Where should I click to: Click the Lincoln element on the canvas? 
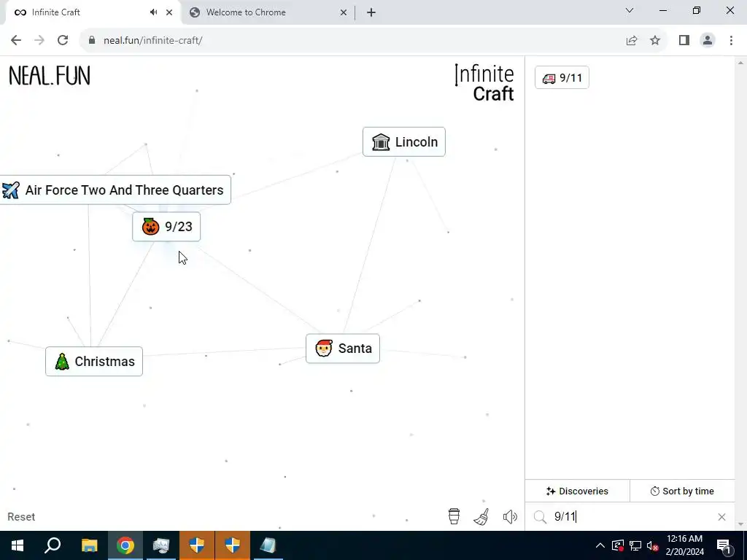click(x=404, y=142)
